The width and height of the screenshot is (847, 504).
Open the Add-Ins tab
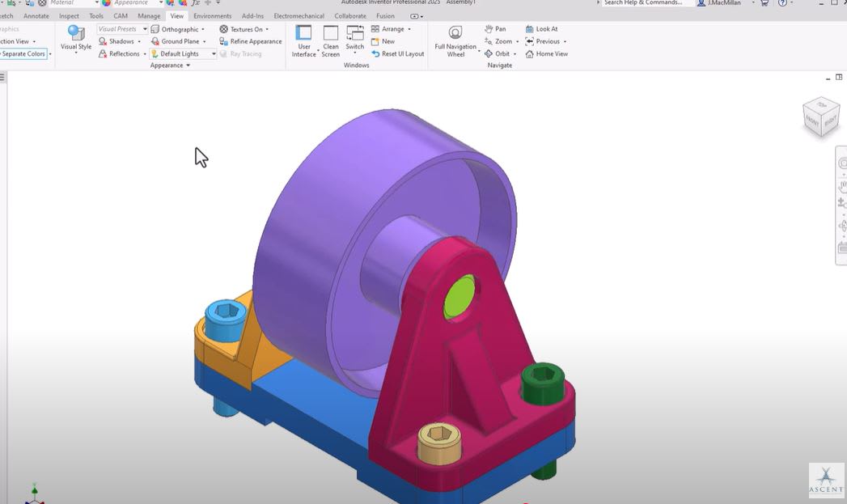coord(252,16)
